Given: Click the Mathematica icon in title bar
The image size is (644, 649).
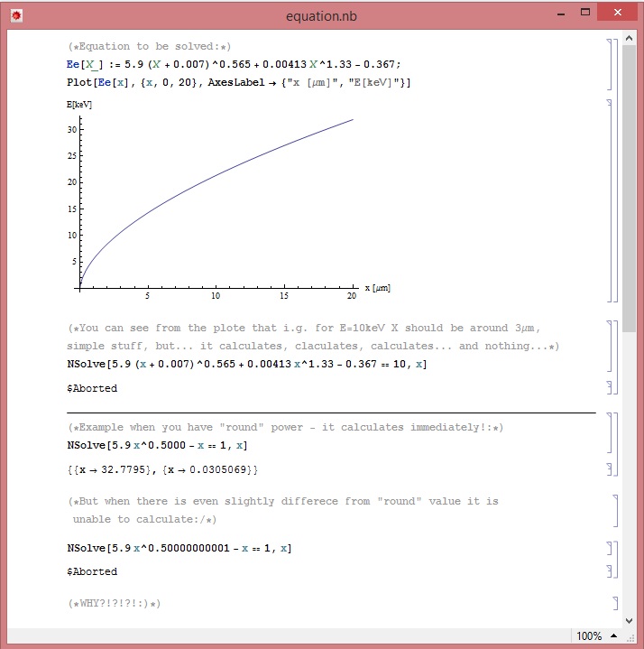Looking at the screenshot, I should pos(15,15).
